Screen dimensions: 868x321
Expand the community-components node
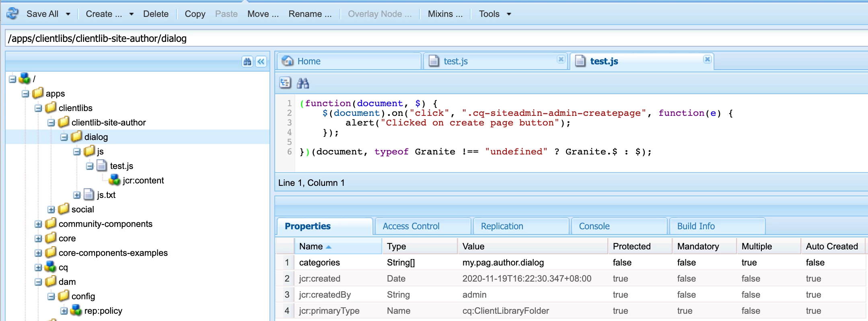pyautogui.click(x=38, y=224)
